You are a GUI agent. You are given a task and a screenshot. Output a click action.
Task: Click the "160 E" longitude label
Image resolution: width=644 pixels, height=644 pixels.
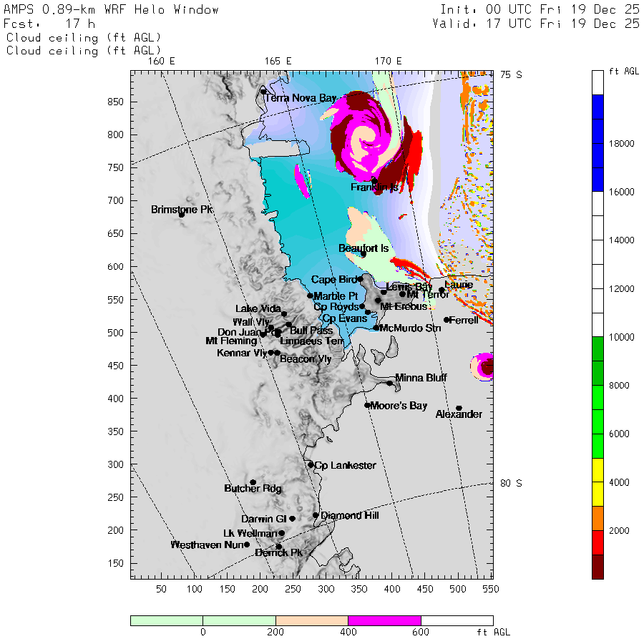point(162,62)
